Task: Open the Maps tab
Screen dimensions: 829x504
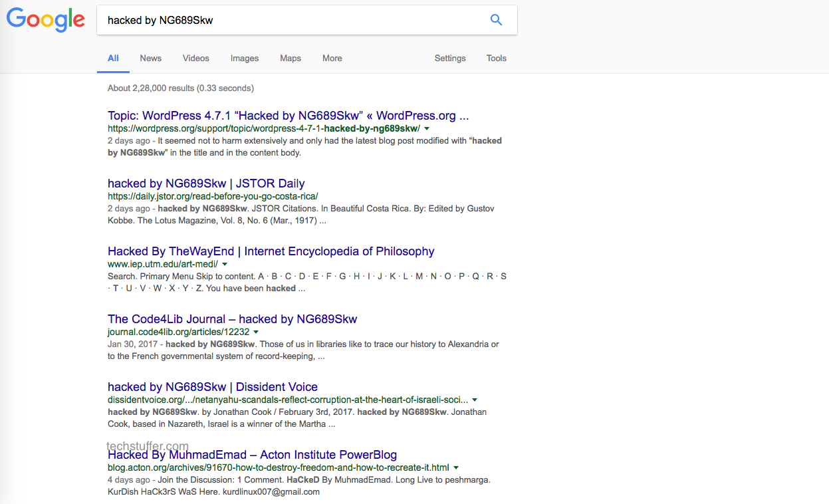Action: (291, 59)
